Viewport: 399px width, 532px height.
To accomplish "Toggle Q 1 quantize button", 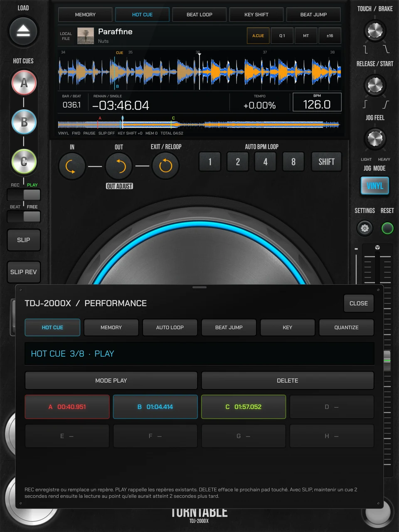I will click(x=282, y=36).
